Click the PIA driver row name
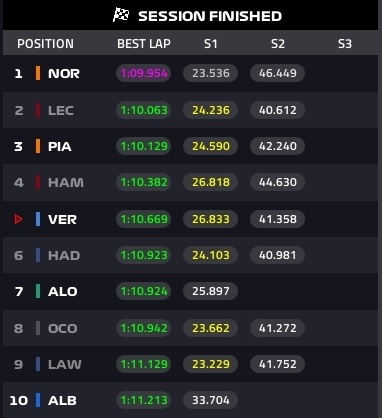Viewport: 382px width, 418px height. click(x=60, y=147)
